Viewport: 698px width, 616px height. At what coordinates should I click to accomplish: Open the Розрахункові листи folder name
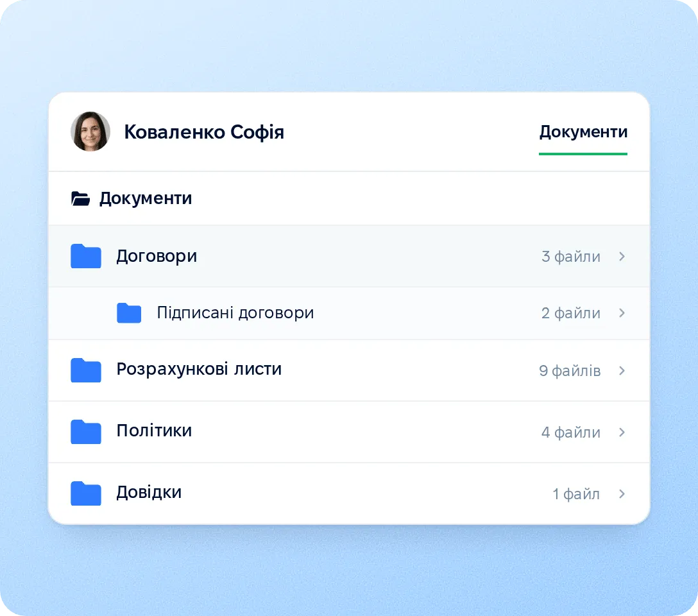[x=199, y=370]
